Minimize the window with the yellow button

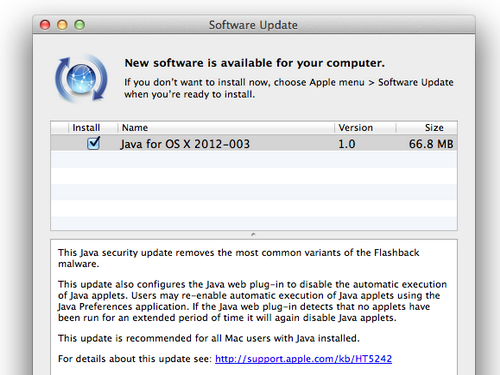click(62, 25)
